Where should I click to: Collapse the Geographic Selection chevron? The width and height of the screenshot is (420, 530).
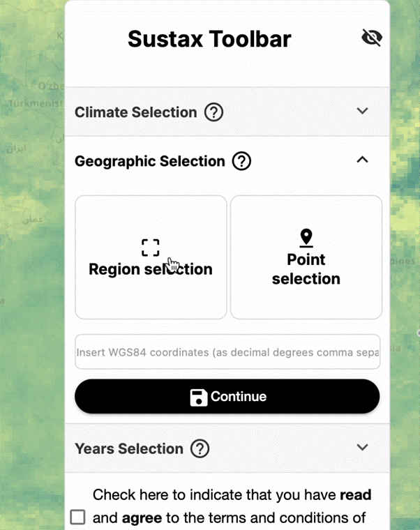coord(362,160)
